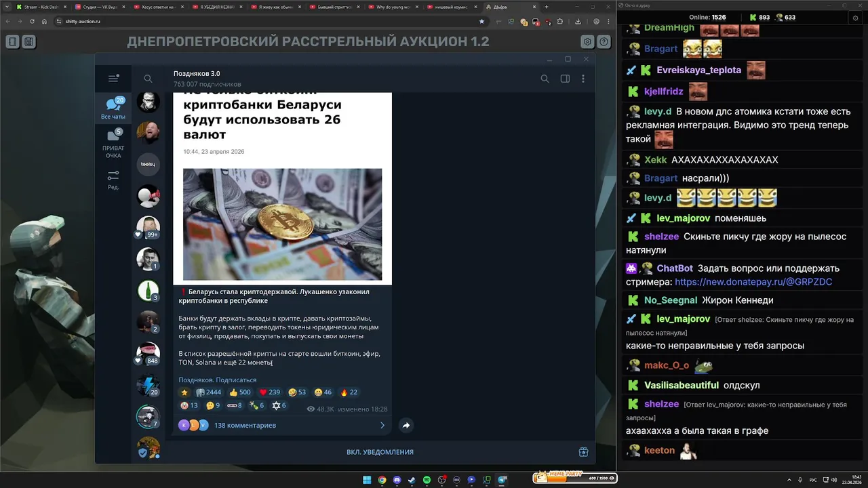This screenshot has width=868, height=488.
Task: Open the browser extensions puzzle icon
Action: 560,21
